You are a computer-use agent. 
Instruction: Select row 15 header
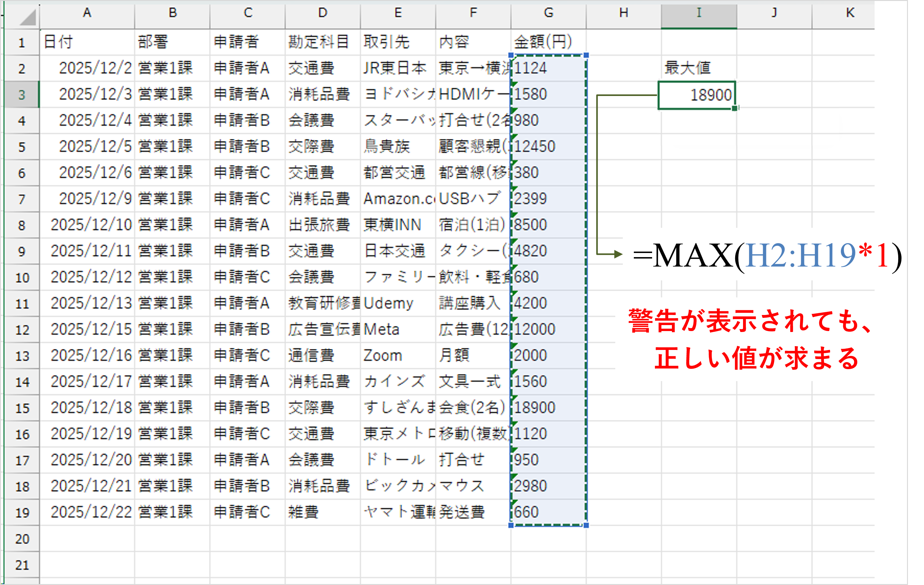point(21,408)
